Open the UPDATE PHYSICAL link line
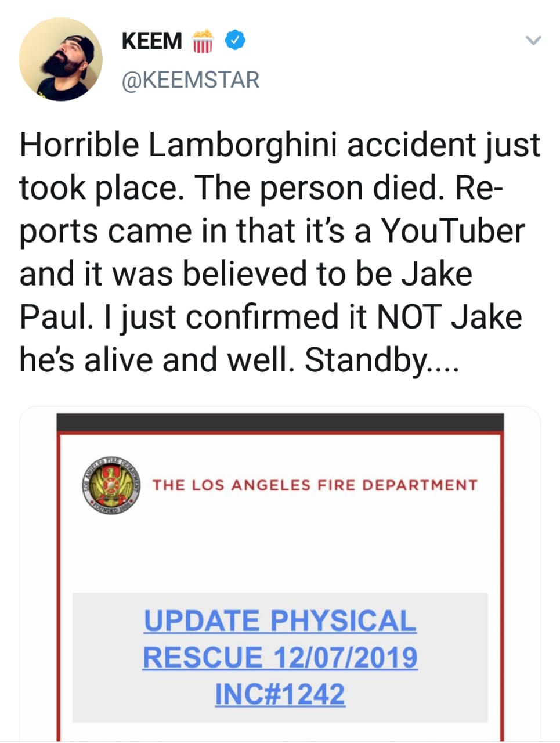Viewport: 560px width, 743px height. coord(280,621)
